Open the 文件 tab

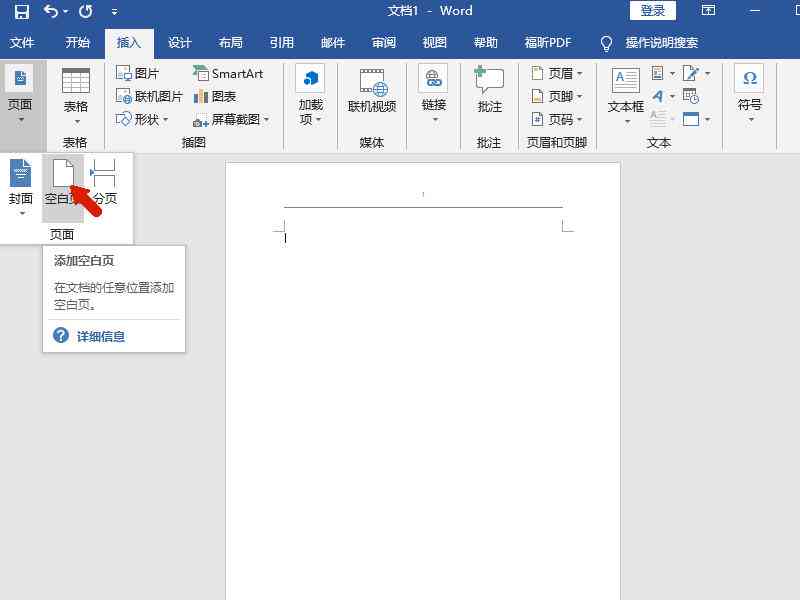click(22, 42)
